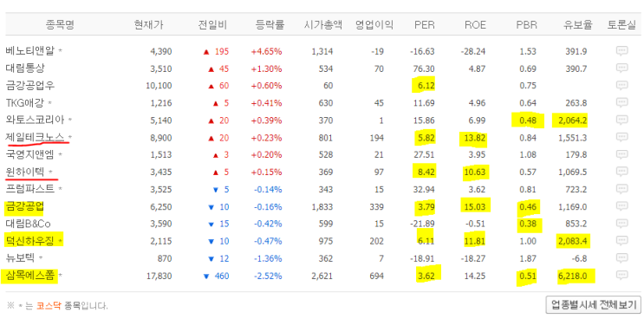The height and width of the screenshot is (332, 644).
Task: Click the 시가총액 column header
Action: click(x=323, y=25)
